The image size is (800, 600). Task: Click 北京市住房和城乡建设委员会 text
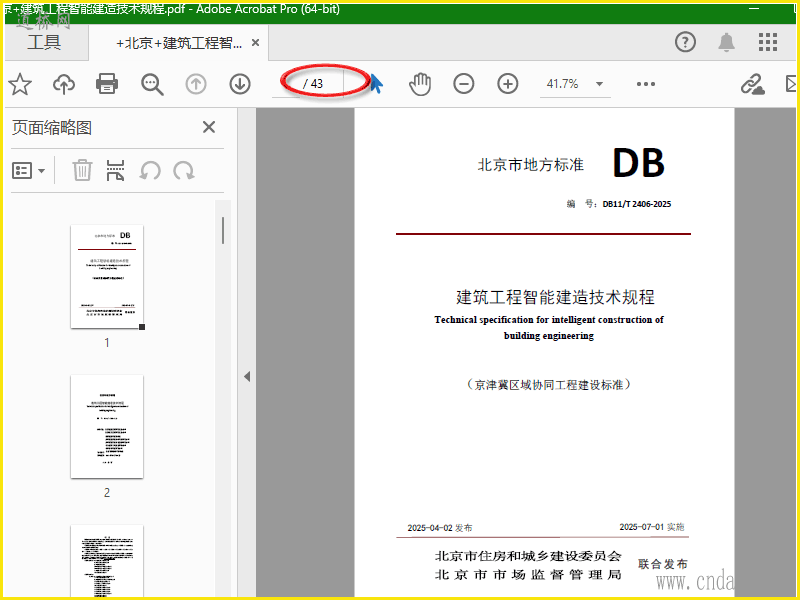coord(528,556)
